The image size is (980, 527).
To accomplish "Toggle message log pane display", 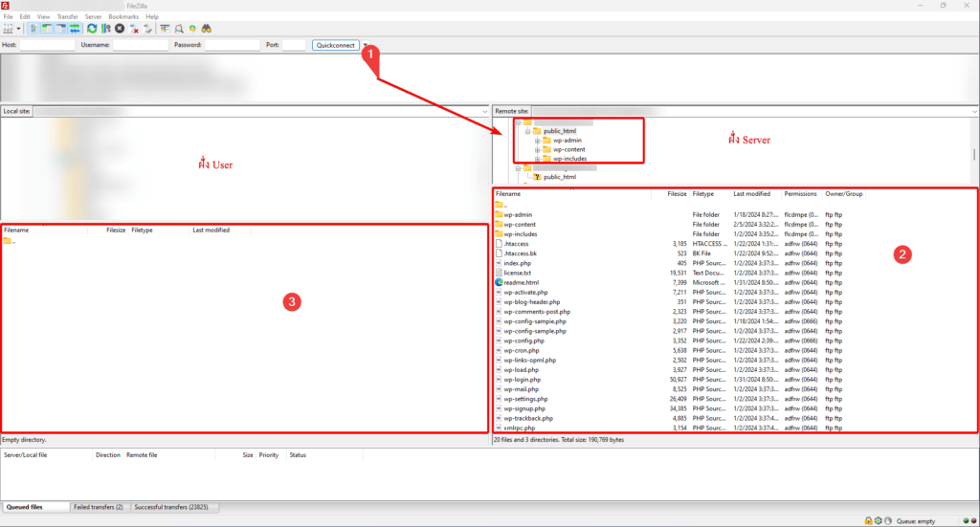I will (x=34, y=29).
